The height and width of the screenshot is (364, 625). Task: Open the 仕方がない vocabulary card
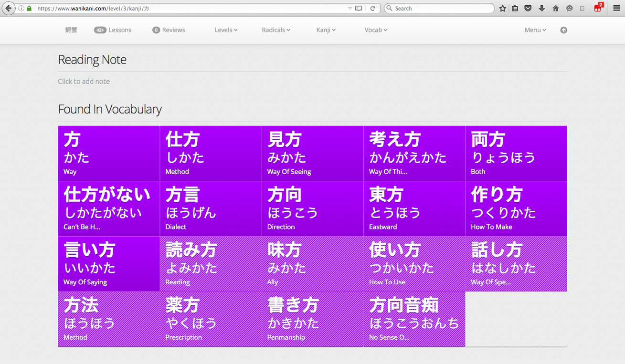tap(109, 209)
